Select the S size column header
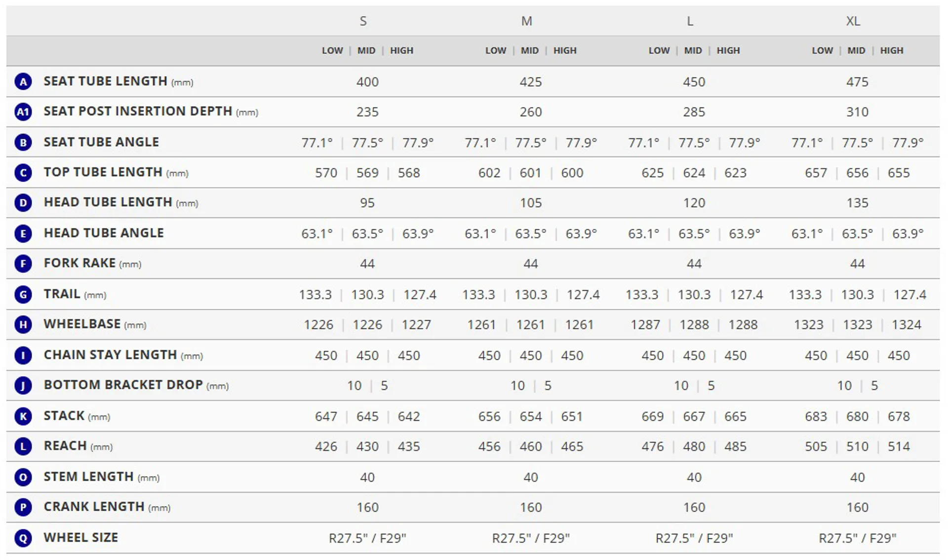 [x=363, y=21]
